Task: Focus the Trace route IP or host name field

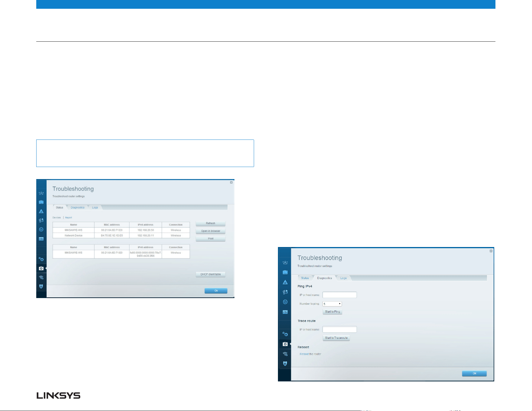Action: tap(340, 329)
